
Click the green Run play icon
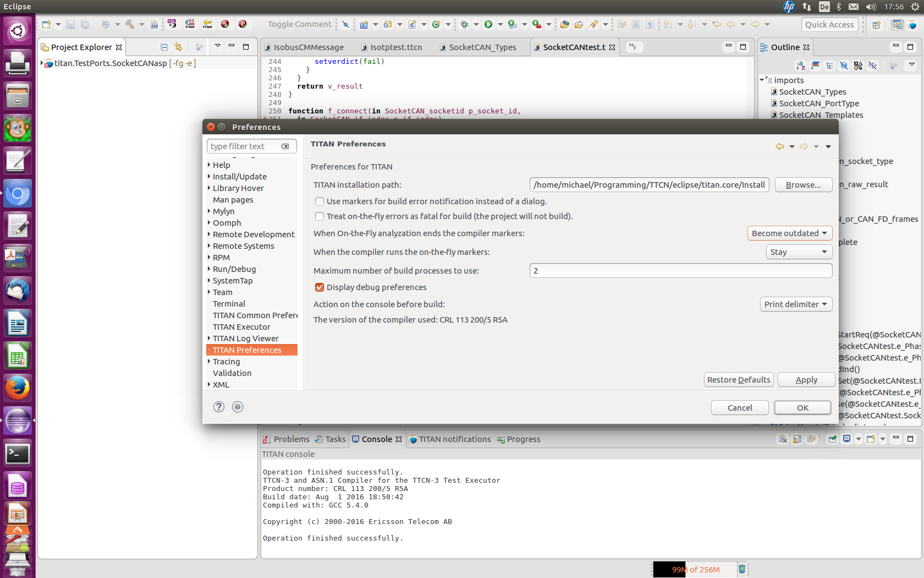(x=488, y=24)
